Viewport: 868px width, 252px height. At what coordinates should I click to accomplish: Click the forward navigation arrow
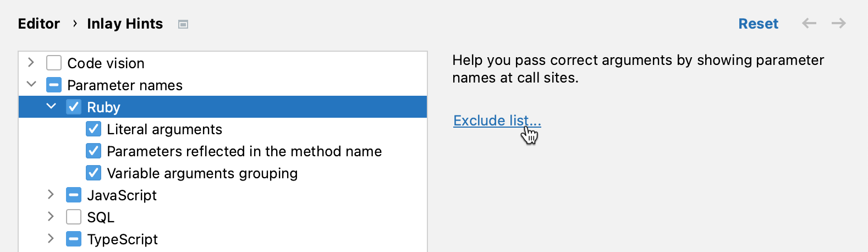tap(838, 23)
